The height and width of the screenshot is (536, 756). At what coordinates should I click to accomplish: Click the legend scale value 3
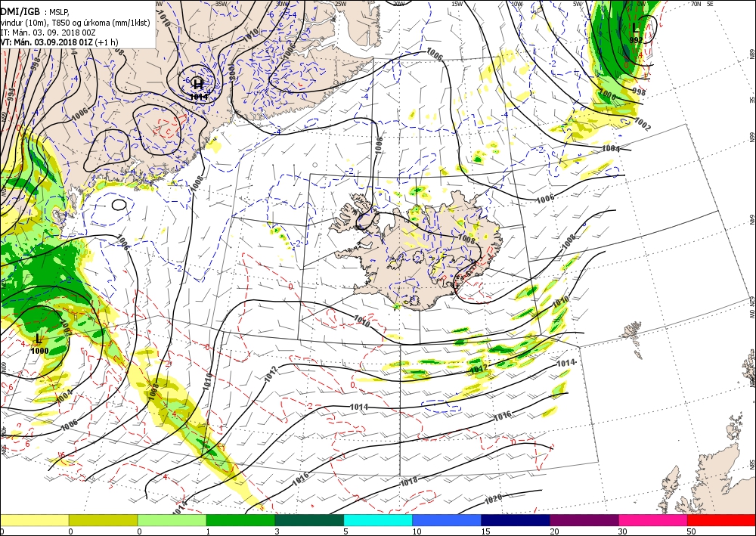tap(277, 531)
